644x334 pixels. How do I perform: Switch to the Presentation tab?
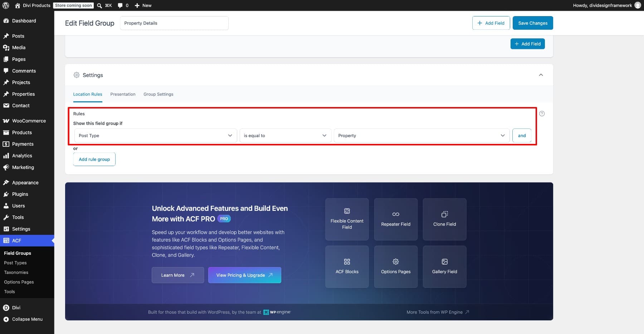pos(123,94)
